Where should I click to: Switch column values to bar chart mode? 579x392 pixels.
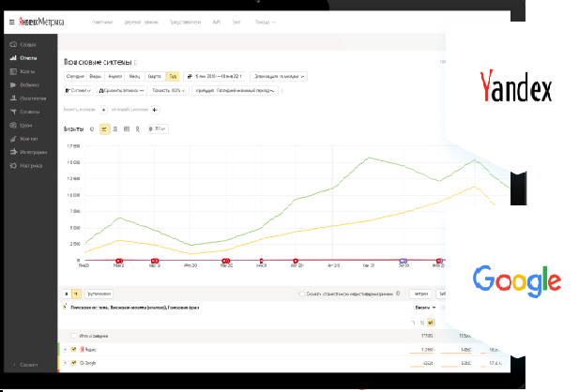point(431,323)
